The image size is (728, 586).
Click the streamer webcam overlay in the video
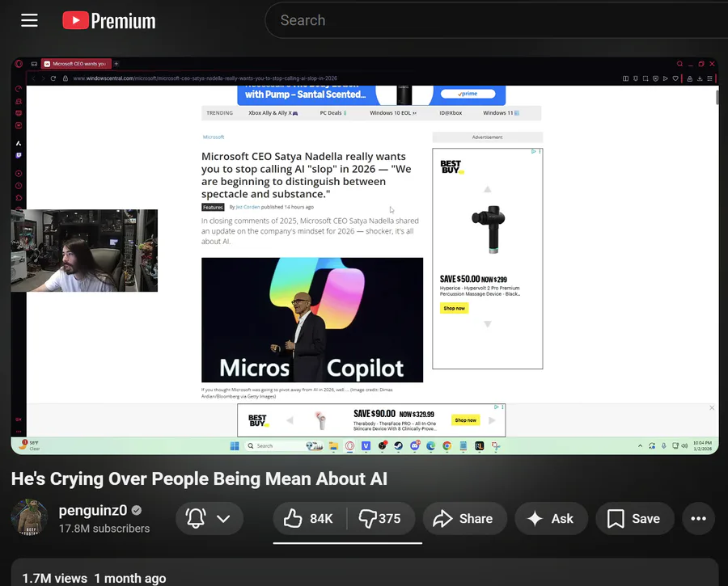pyautogui.click(x=84, y=251)
